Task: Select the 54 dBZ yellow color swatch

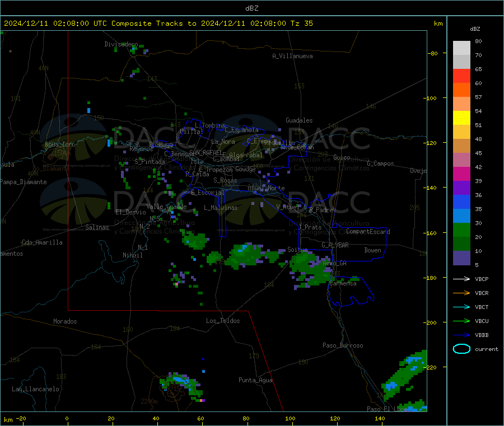Action: [x=461, y=118]
